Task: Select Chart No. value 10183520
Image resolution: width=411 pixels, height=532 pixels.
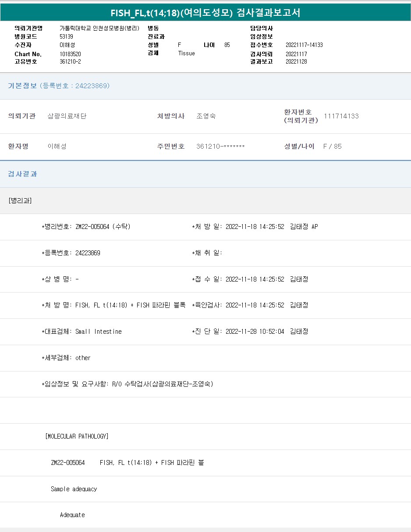Action: click(x=70, y=54)
